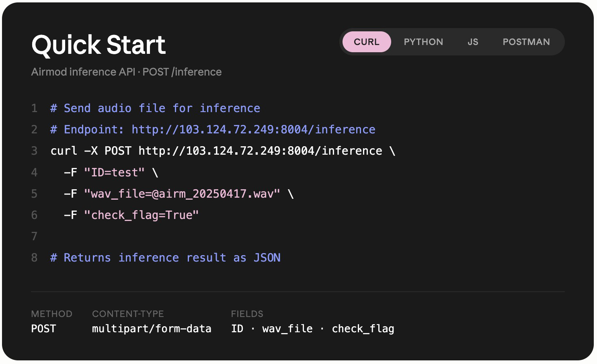Click the 'curl -X POST' command line
Screen dimensions: 597x364
point(223,151)
